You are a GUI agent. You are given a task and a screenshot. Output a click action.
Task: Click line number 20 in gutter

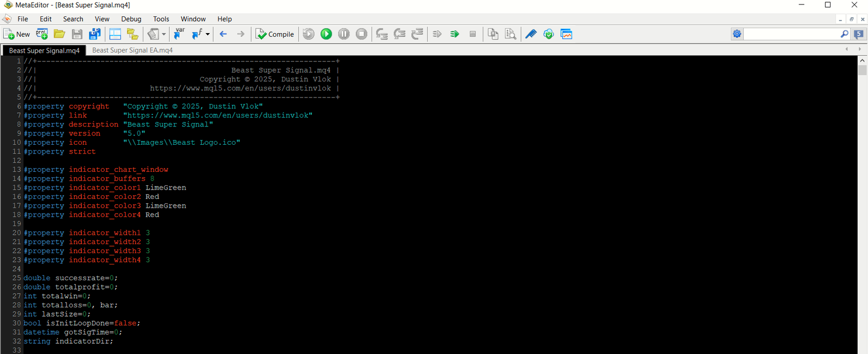point(17,233)
